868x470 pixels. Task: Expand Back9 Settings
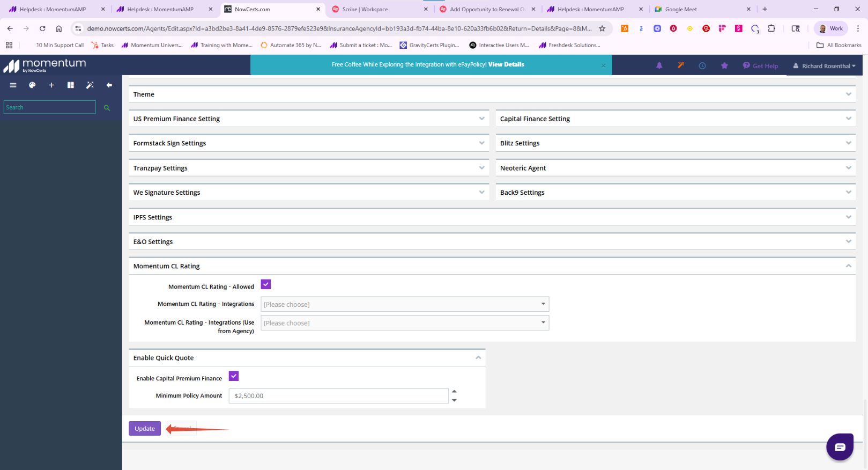(x=676, y=193)
